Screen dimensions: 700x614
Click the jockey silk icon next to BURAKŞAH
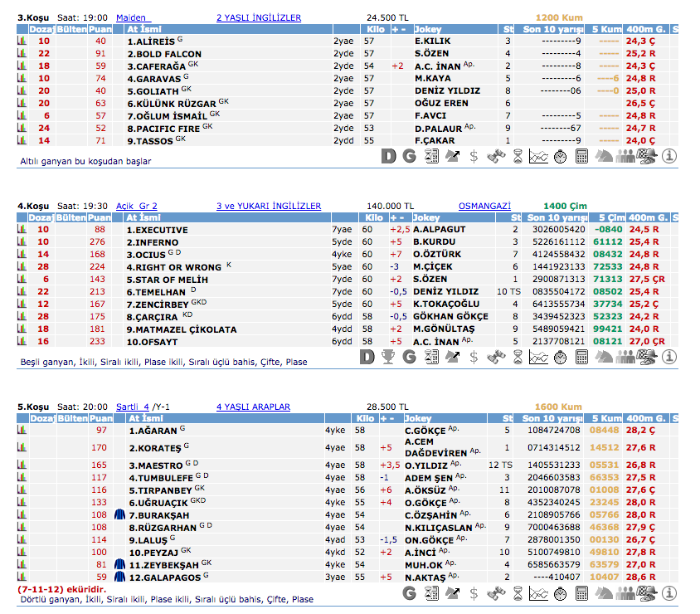119,514
